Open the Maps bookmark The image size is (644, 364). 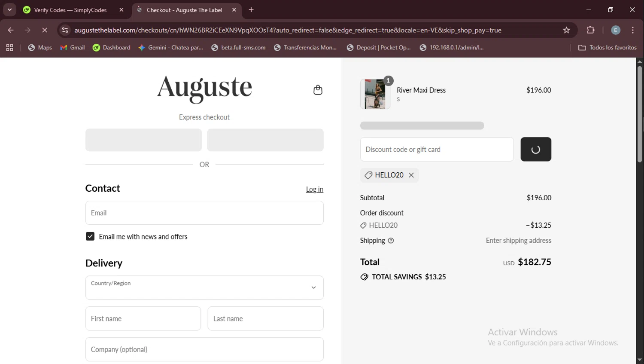pyautogui.click(x=40, y=48)
